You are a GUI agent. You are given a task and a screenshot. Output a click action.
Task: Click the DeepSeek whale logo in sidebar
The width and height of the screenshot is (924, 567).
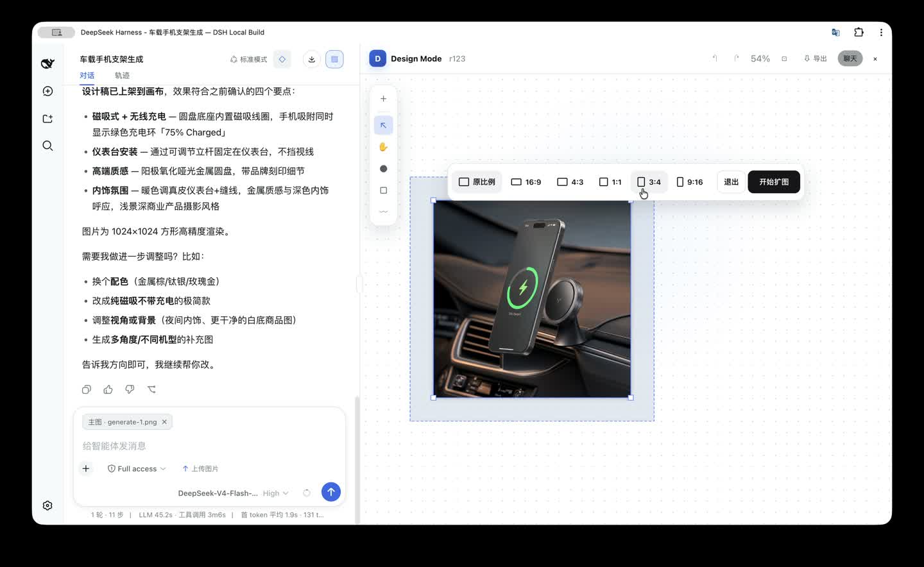tap(47, 63)
